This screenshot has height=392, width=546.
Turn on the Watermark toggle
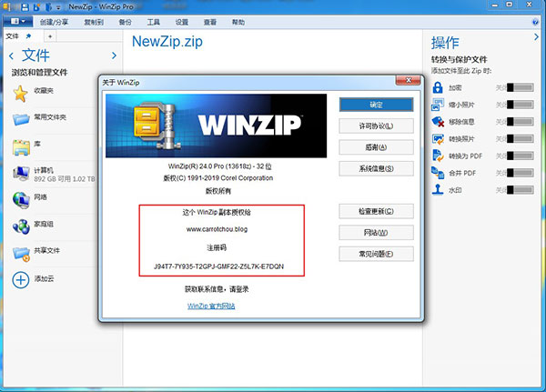521,190
